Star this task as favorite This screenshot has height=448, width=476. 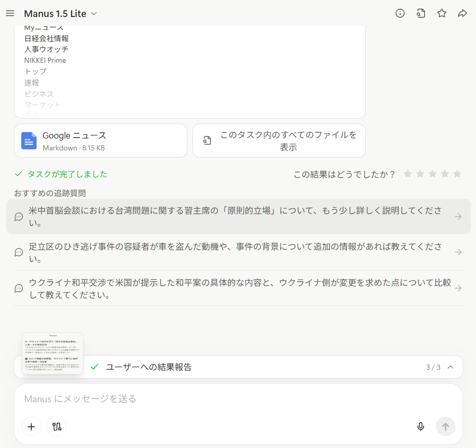tap(442, 13)
